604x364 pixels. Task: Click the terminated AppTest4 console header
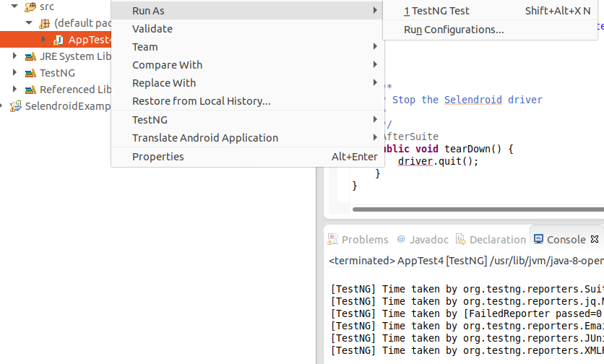click(466, 261)
